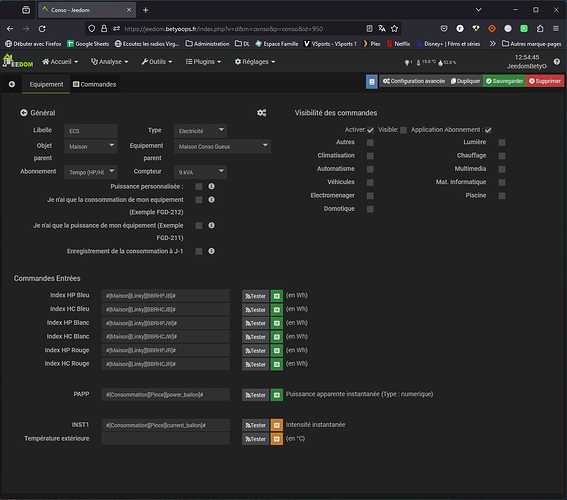Image resolution: width=567 pixels, height=500 pixels.
Task: Open the Administration bookmarks folder
Action: click(x=208, y=44)
